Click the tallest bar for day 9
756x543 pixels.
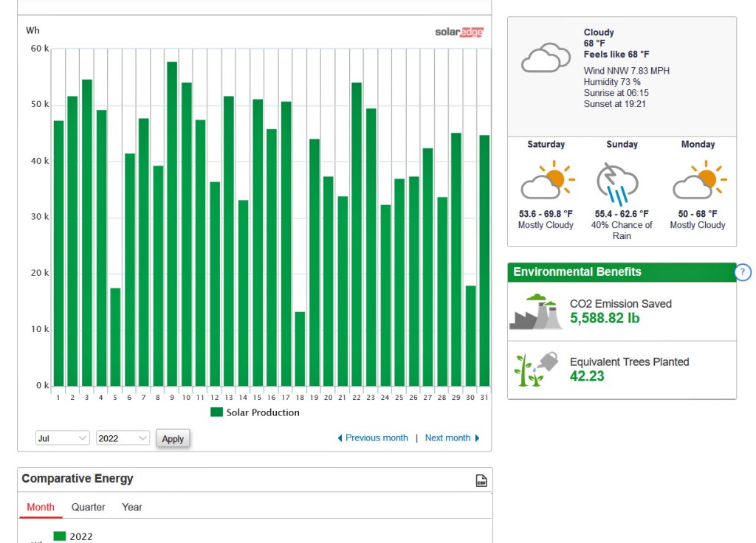172,221
